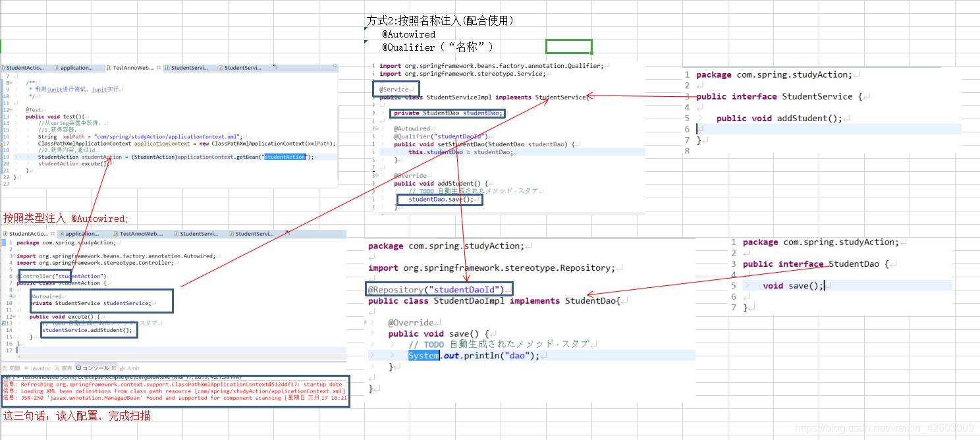
Task: Click 'studentService.addStudent();' line
Action: pyautogui.click(x=88, y=330)
